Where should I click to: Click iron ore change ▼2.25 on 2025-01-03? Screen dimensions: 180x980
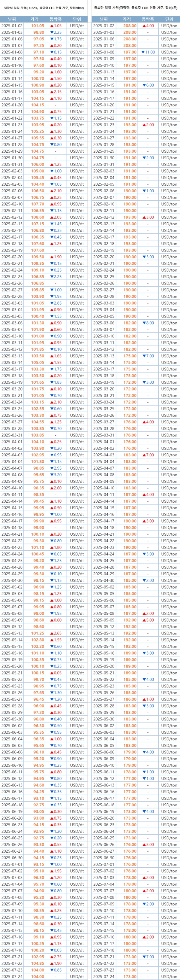pyautogui.click(x=56, y=32)
